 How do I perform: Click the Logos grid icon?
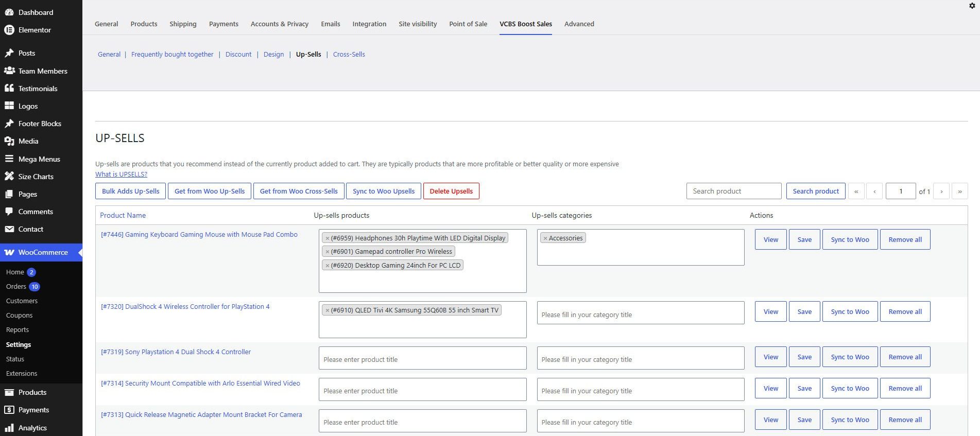pyautogui.click(x=9, y=106)
